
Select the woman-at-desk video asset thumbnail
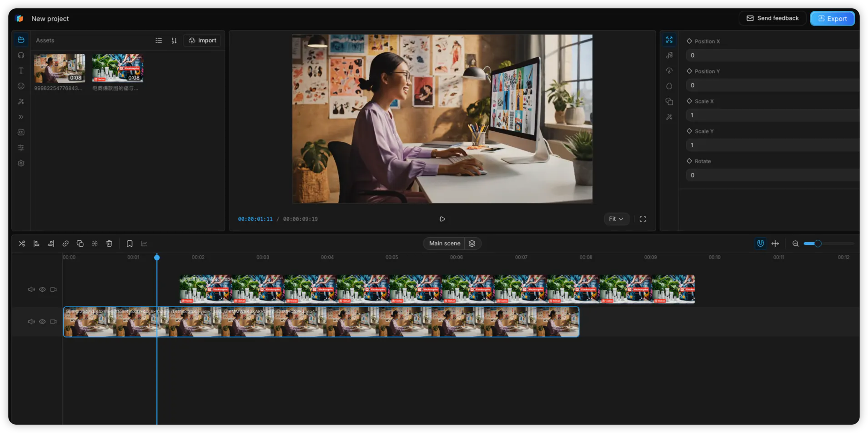[60, 68]
